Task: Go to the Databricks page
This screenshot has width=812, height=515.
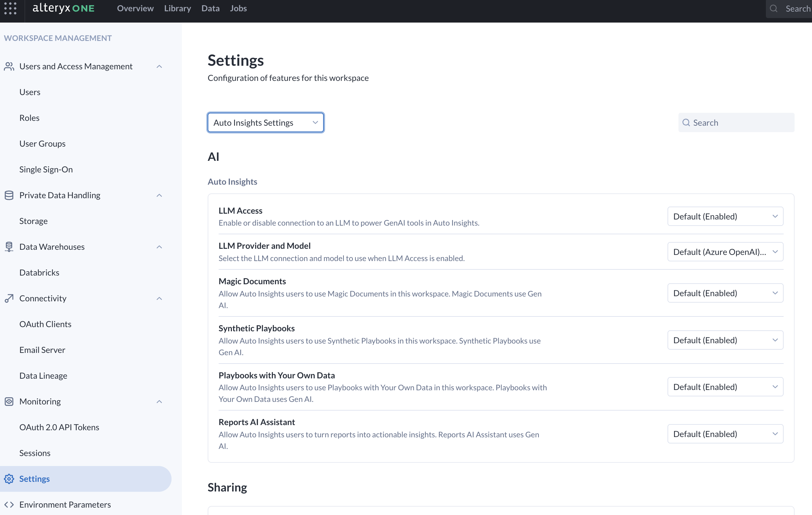Action: pos(39,272)
